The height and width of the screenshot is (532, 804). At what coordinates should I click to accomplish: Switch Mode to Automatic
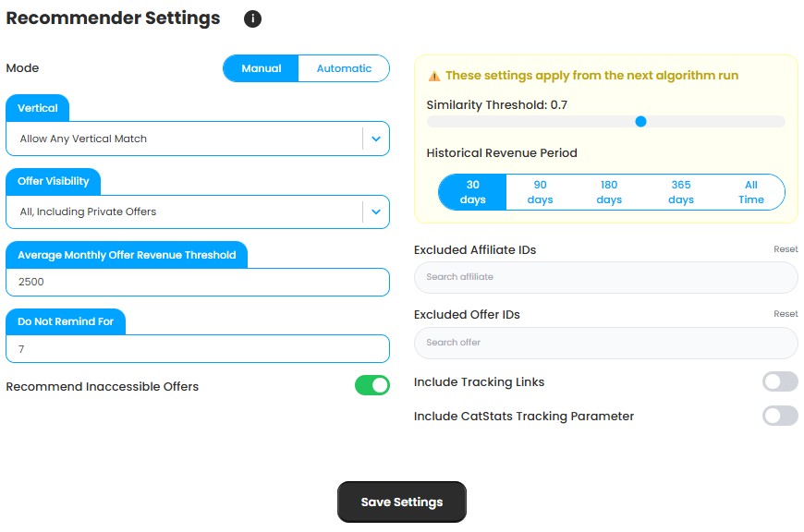[343, 68]
